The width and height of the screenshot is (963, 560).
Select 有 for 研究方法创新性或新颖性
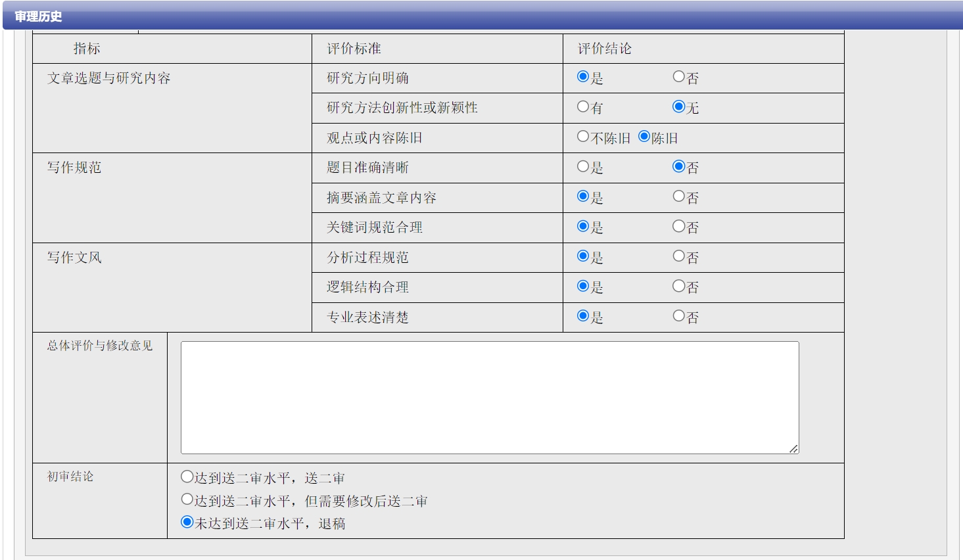pos(583,106)
